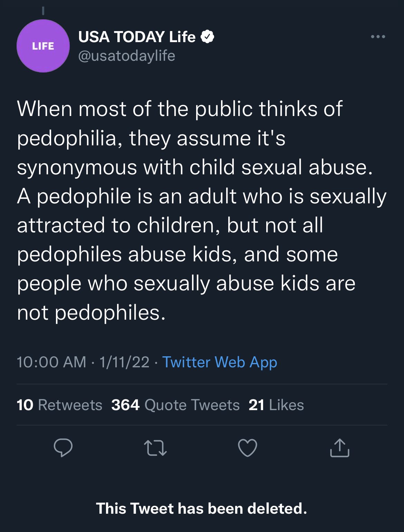
Task: Open the USA TODAY Life account name
Action: [x=137, y=37]
